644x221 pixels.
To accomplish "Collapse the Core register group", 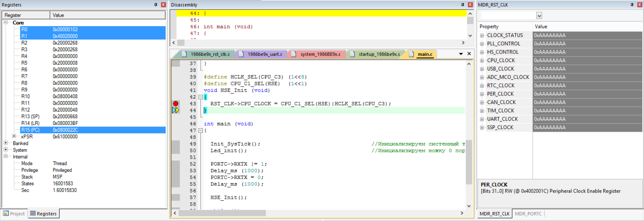I will point(6,22).
